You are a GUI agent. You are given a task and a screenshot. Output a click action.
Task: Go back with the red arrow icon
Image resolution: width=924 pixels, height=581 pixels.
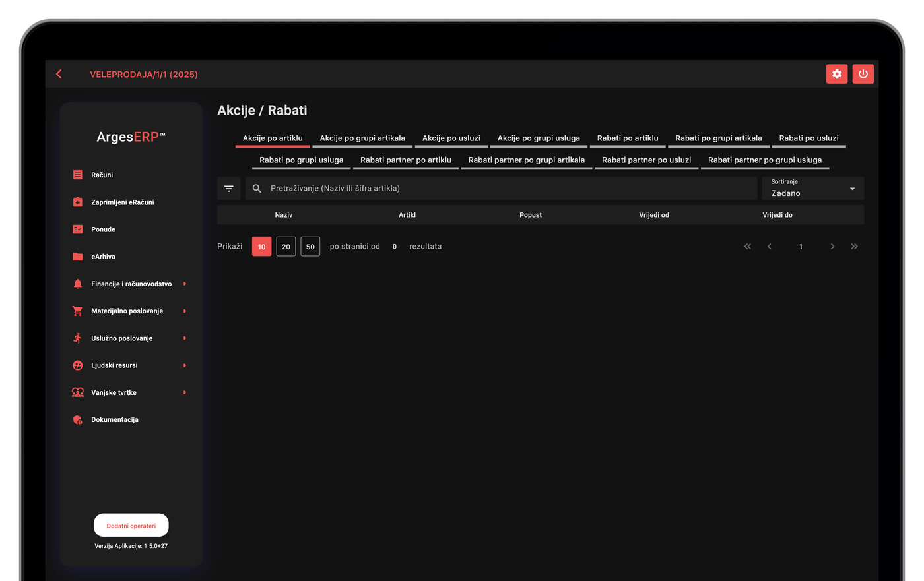59,74
